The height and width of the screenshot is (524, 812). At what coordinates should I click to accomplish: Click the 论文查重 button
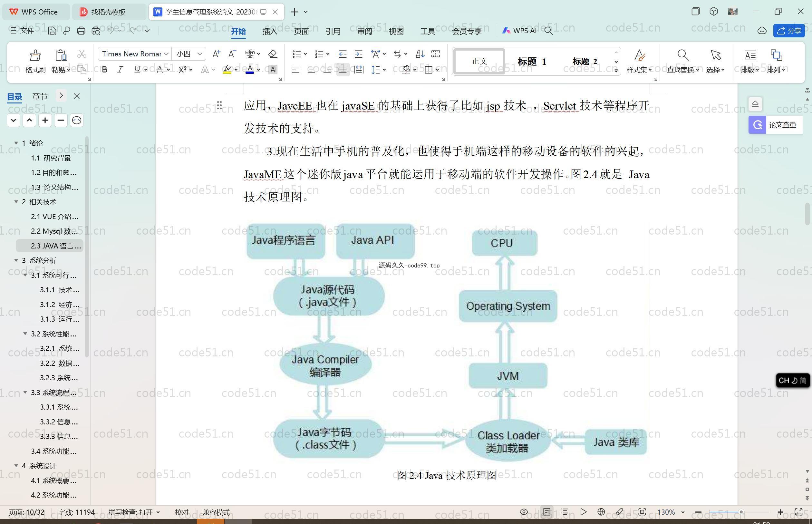pyautogui.click(x=775, y=124)
